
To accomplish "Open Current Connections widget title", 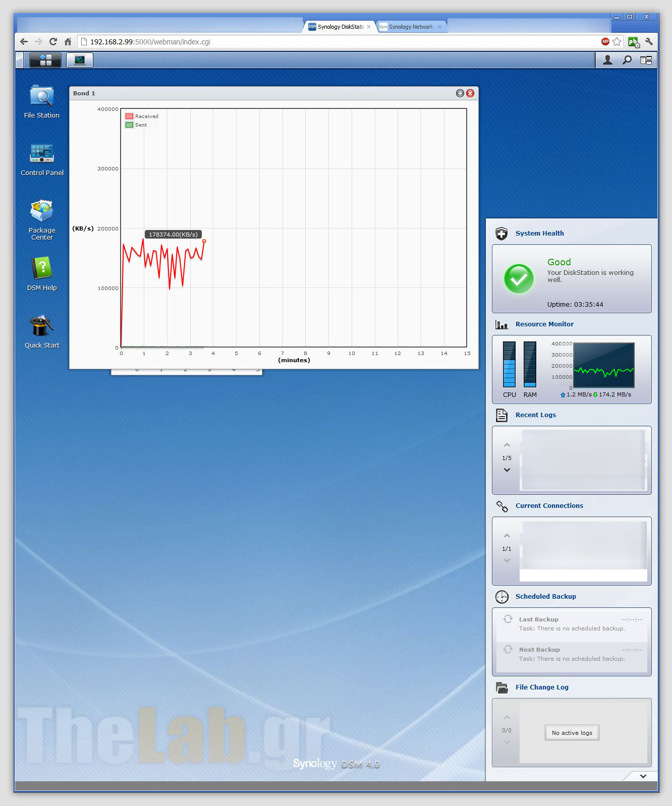I will 549,505.
